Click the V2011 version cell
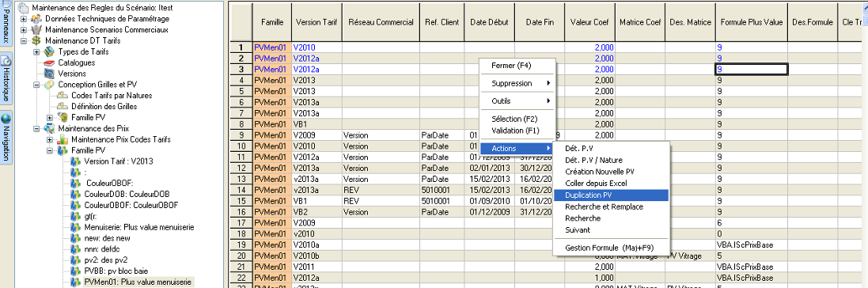Screen dimensions: 868x288 pos(316,267)
